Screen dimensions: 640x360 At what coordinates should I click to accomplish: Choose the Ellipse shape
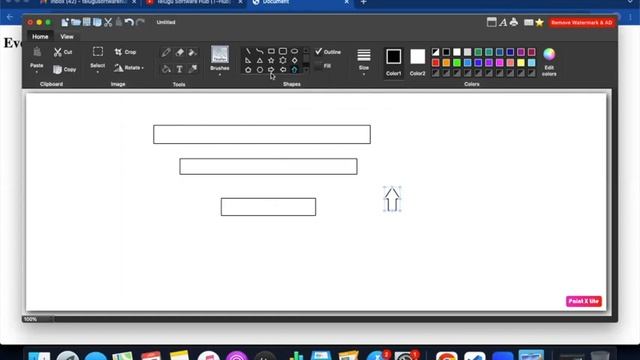[x=294, y=51]
